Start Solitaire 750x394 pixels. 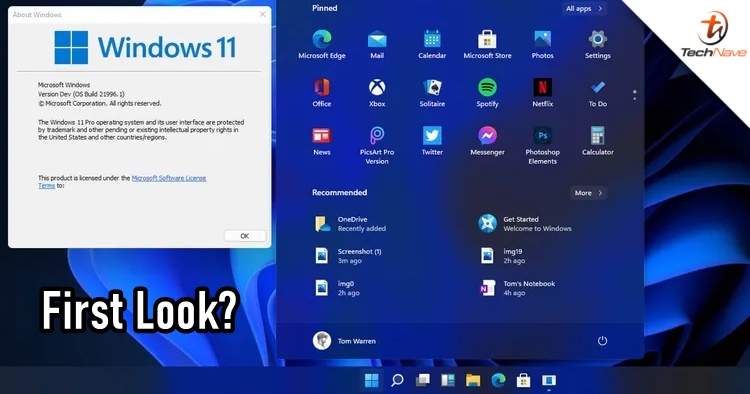point(432,93)
